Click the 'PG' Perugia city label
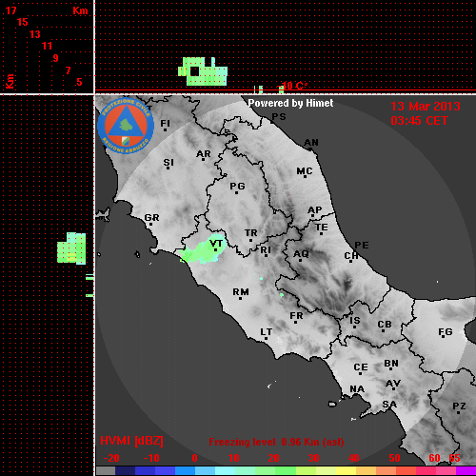Screen dimensions: 476x476 237,186
